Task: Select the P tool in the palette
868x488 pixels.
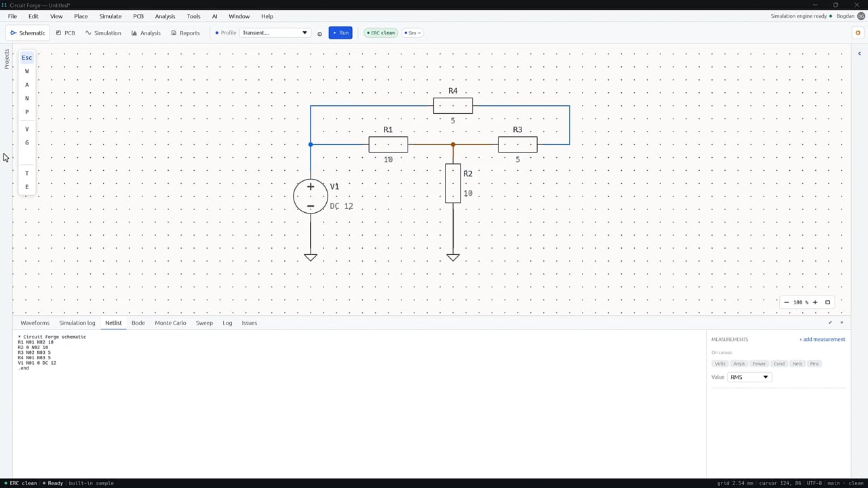Action: (x=26, y=112)
